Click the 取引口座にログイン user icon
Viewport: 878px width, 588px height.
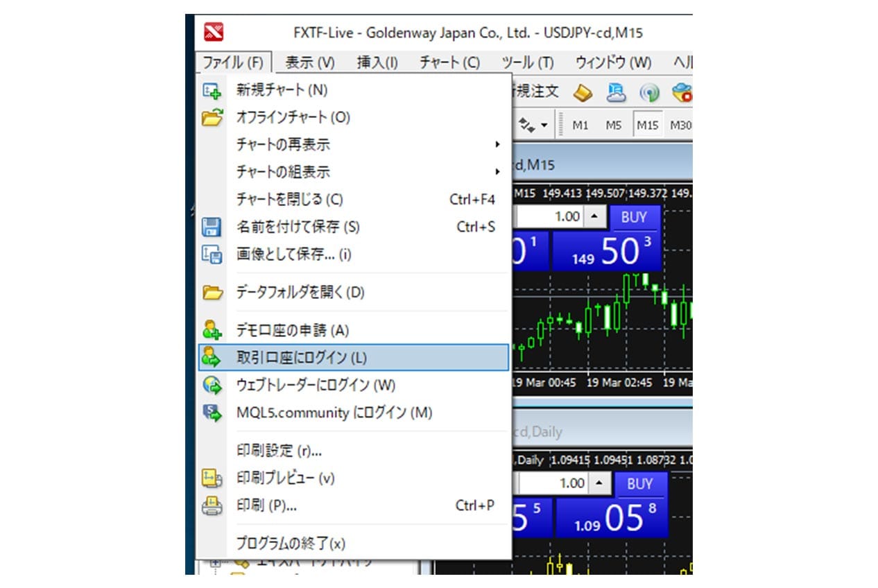click(x=211, y=358)
